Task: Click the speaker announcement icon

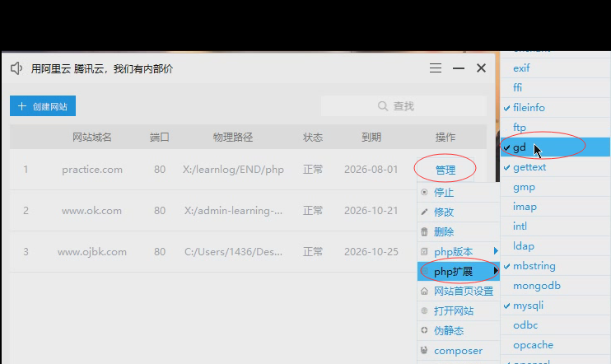Action: coord(16,68)
